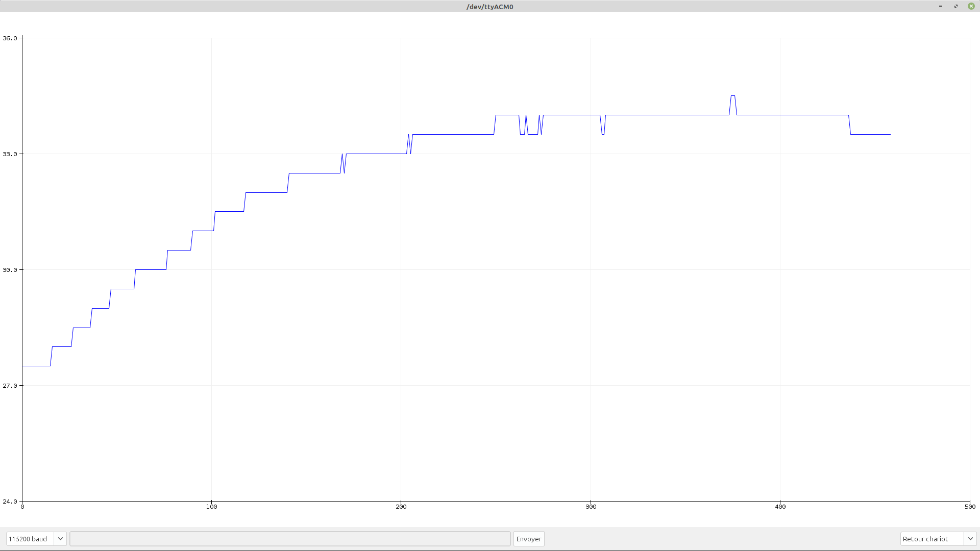
Task: Click the Retour chariot dropdown arrow
Action: [970, 539]
